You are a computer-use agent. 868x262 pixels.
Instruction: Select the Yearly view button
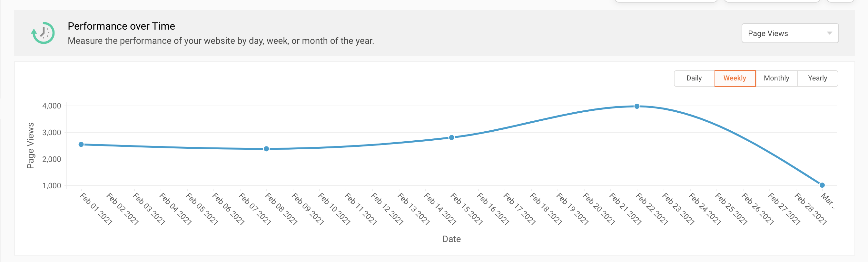pyautogui.click(x=817, y=78)
